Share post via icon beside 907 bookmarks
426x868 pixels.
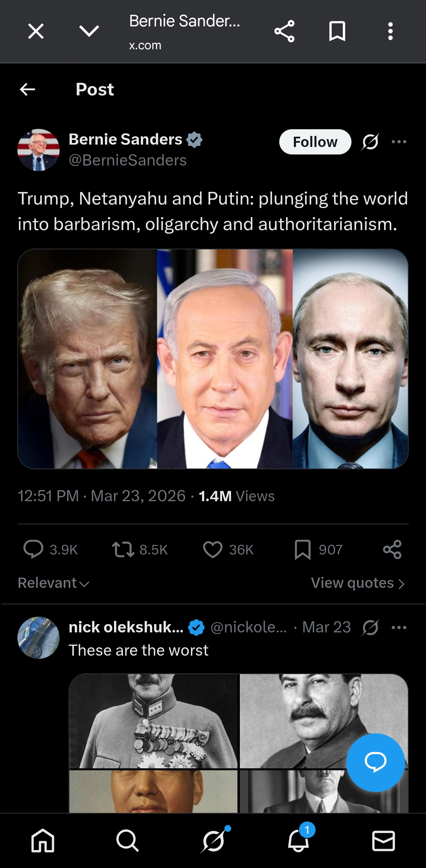[392, 549]
